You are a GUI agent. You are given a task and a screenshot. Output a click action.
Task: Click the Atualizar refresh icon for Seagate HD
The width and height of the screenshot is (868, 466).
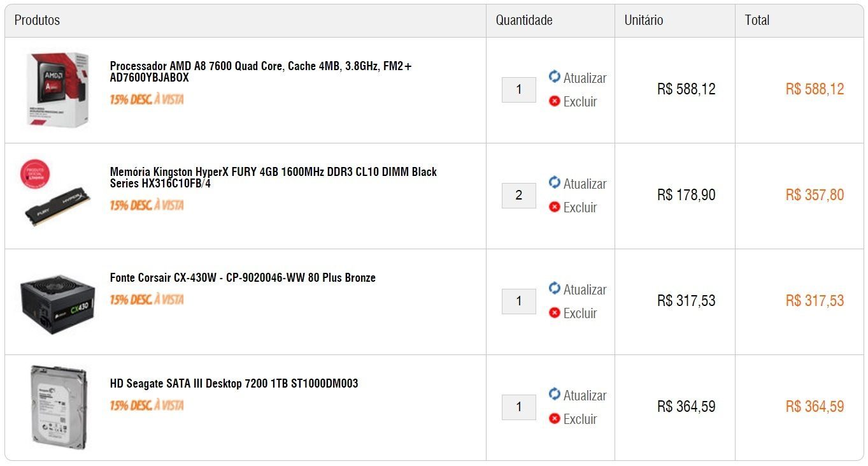tap(555, 394)
